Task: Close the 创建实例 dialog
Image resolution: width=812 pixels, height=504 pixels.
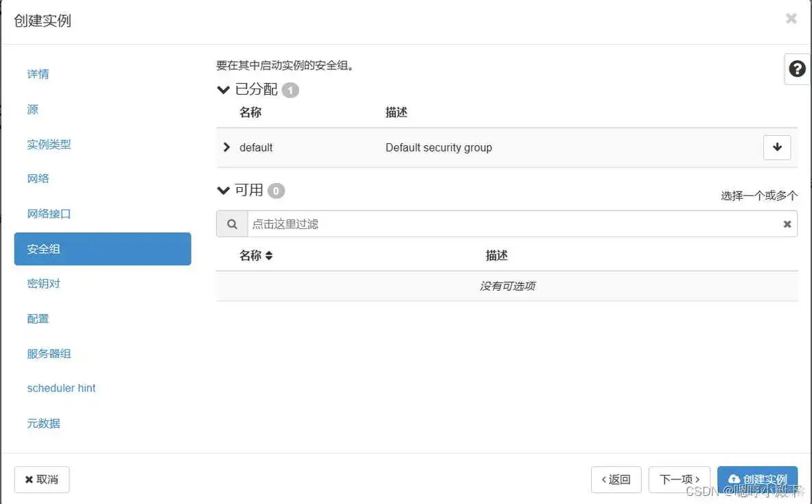Action: tap(791, 19)
